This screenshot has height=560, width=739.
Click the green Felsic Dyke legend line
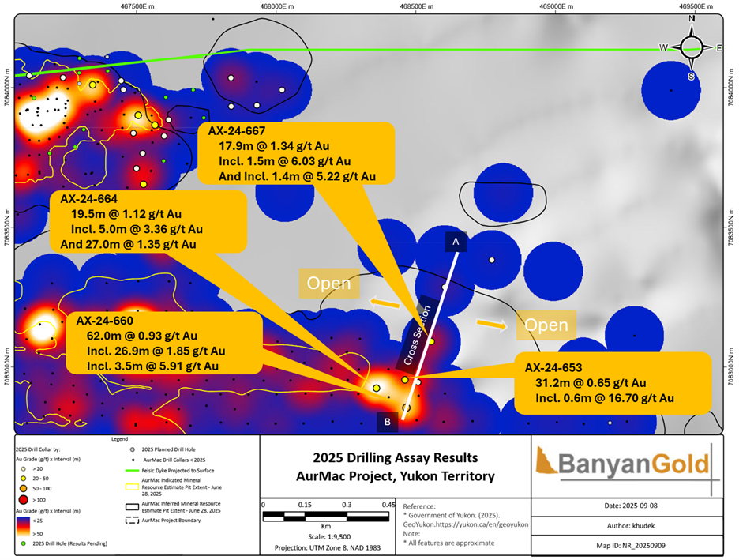pyautogui.click(x=132, y=471)
